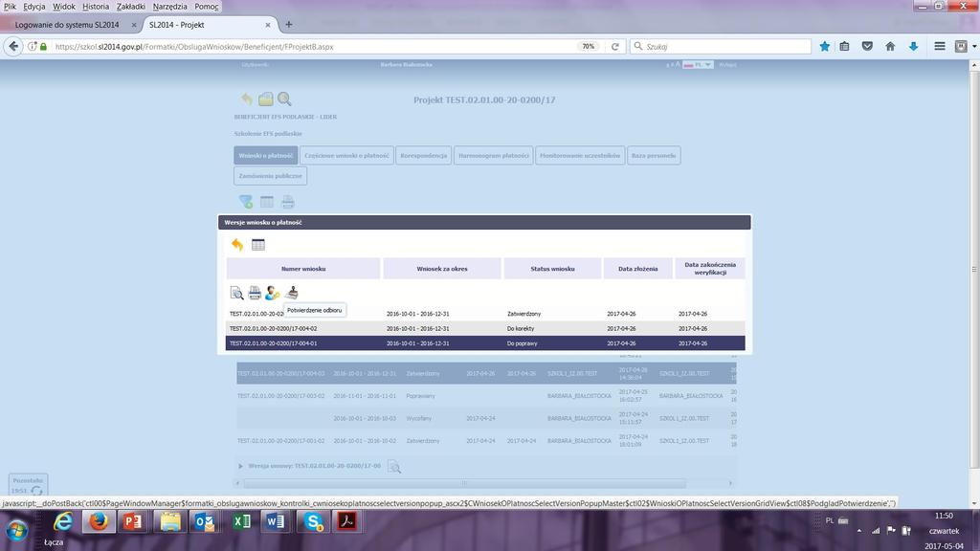Open the Edycja menu
Viewport: 980px width, 551px height.
(33, 7)
